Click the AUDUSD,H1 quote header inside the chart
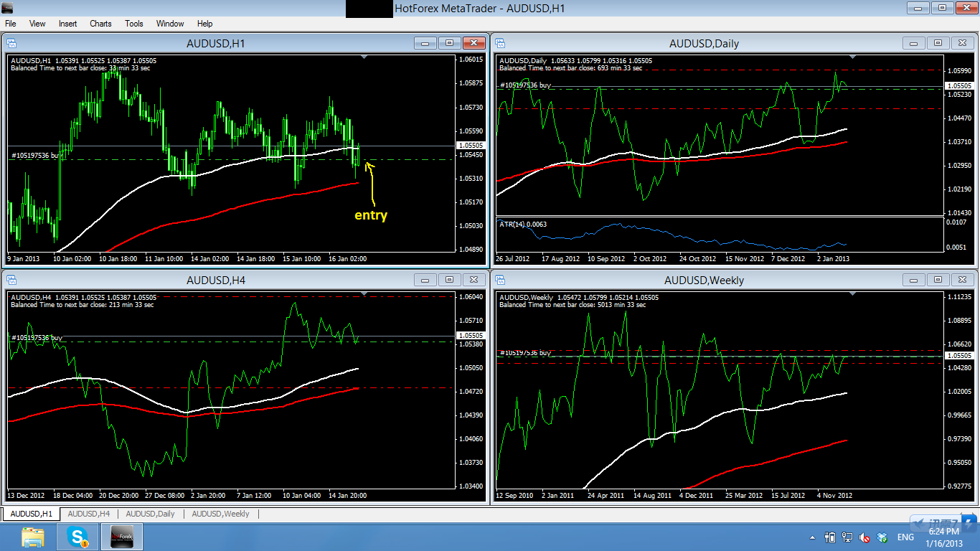 84,60
